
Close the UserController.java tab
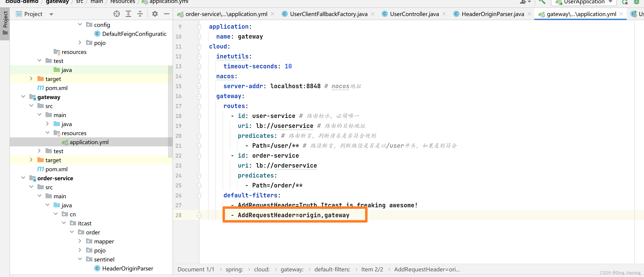click(444, 14)
